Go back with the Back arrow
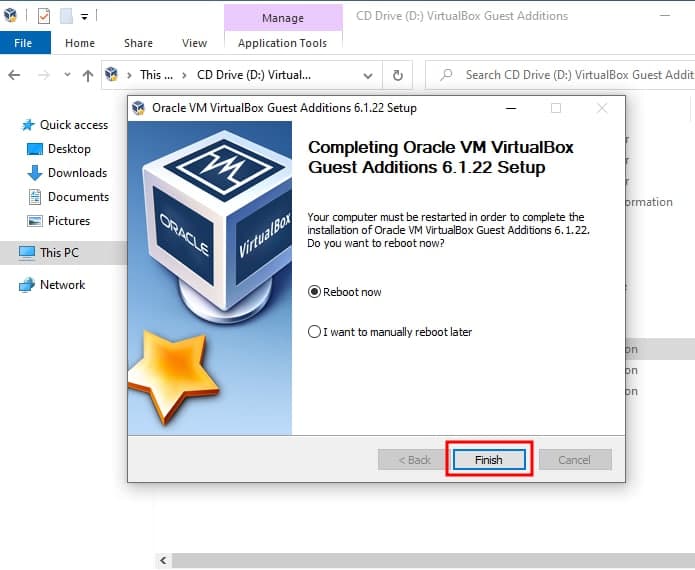Image resolution: width=695 pixels, height=570 pixels. click(x=14, y=75)
